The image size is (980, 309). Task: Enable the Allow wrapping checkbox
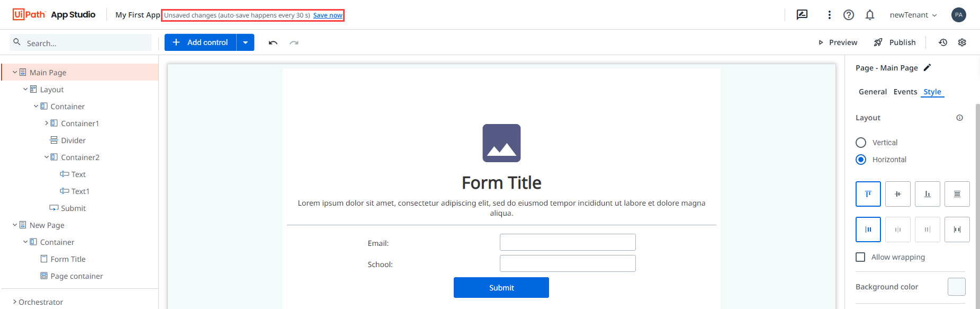click(860, 257)
